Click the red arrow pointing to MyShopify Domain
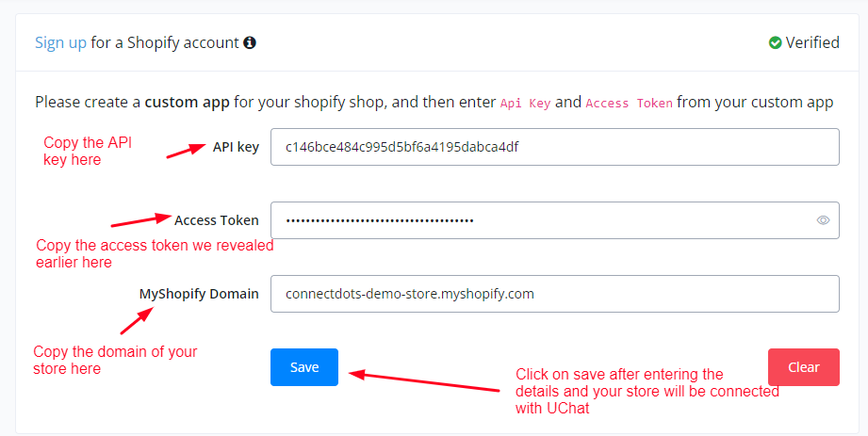This screenshot has height=436, width=868. [x=137, y=320]
